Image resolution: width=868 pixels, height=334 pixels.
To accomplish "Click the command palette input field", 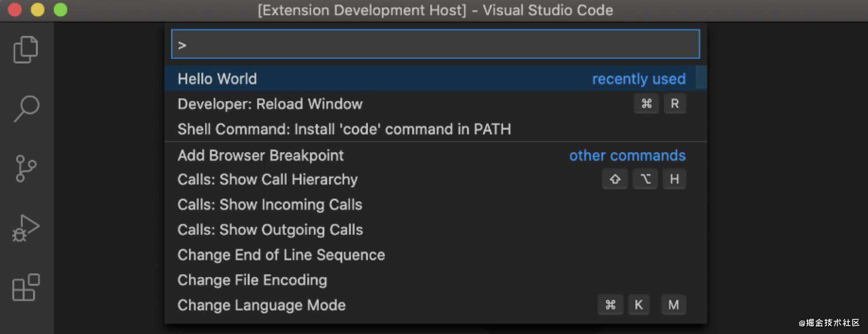I will click(x=435, y=44).
